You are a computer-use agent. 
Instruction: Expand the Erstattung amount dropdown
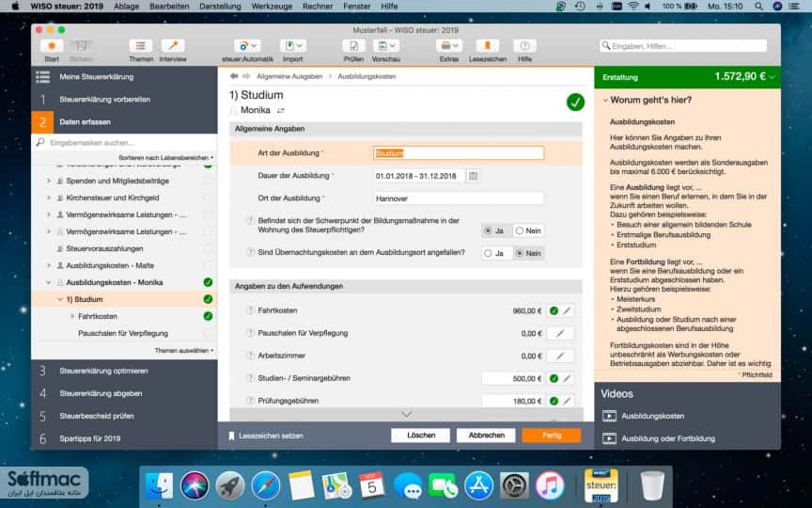pos(773,77)
